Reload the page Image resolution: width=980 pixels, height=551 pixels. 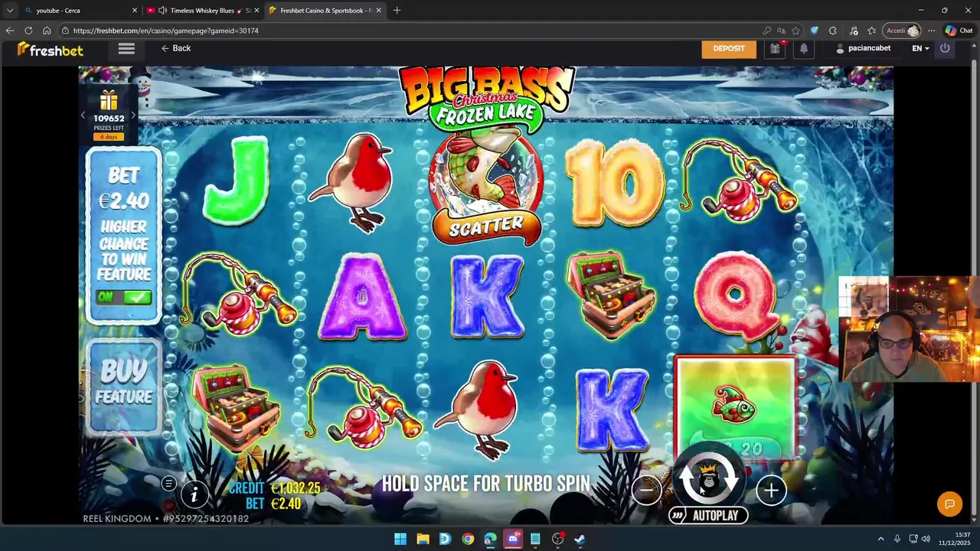pyautogui.click(x=28, y=31)
